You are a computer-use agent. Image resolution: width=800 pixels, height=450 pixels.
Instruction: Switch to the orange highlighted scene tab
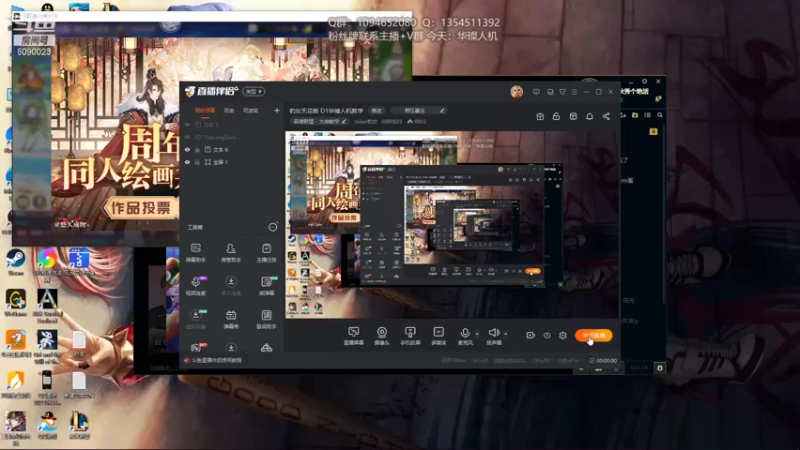click(205, 110)
